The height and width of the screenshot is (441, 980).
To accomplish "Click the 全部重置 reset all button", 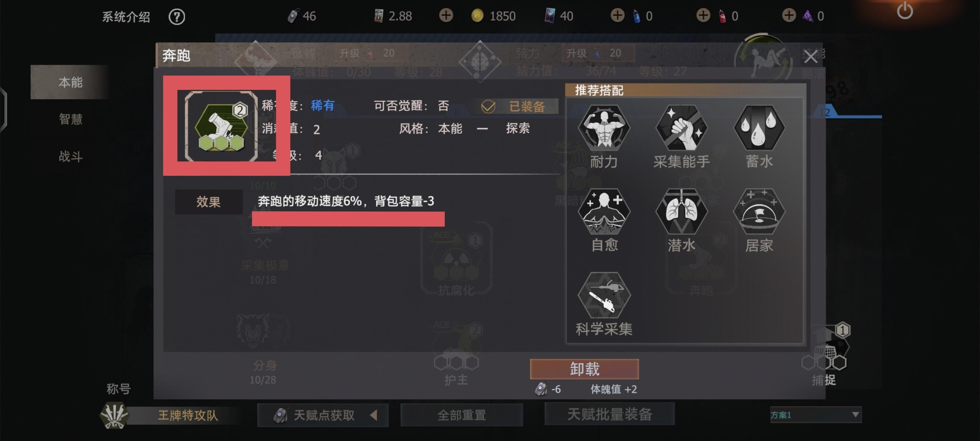I will click(x=462, y=415).
